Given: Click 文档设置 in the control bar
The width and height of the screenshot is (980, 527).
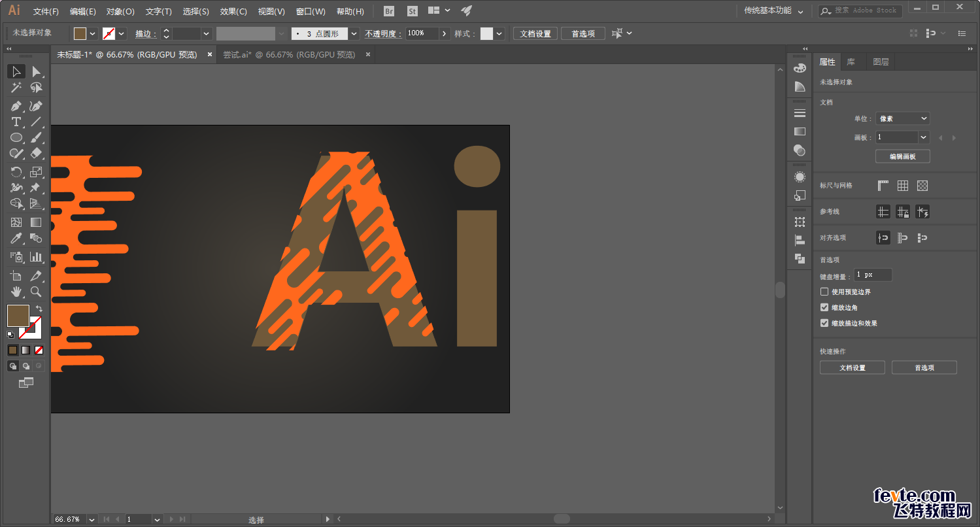Looking at the screenshot, I should coord(535,33).
